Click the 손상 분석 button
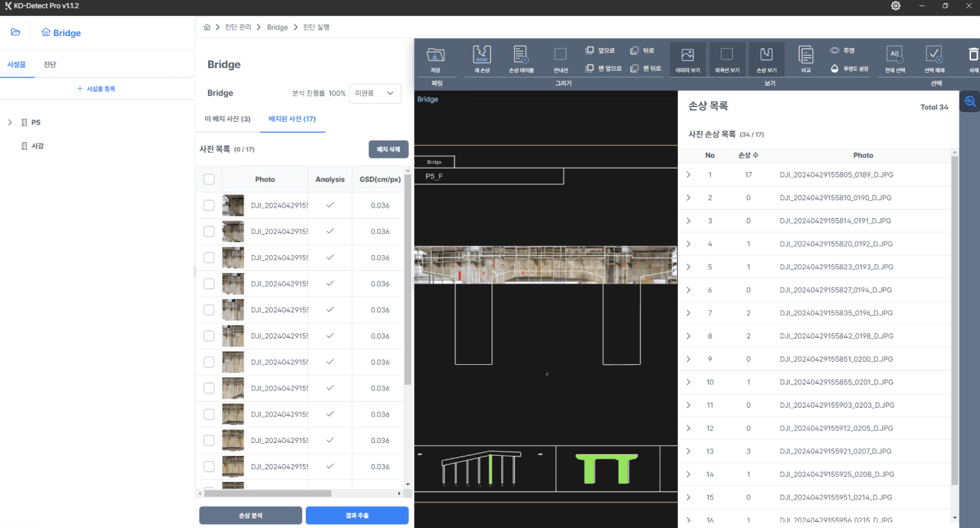 (x=250, y=515)
